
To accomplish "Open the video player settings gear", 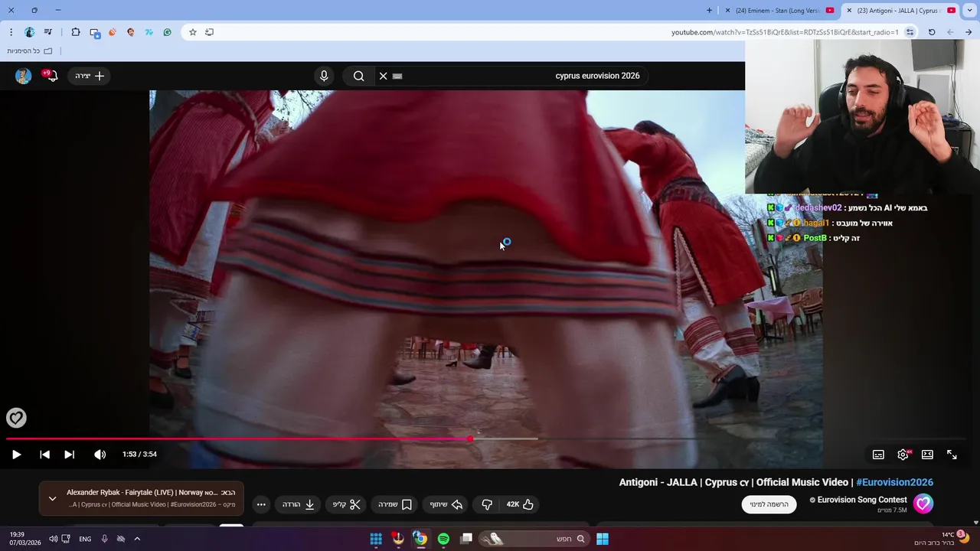I will click(903, 455).
